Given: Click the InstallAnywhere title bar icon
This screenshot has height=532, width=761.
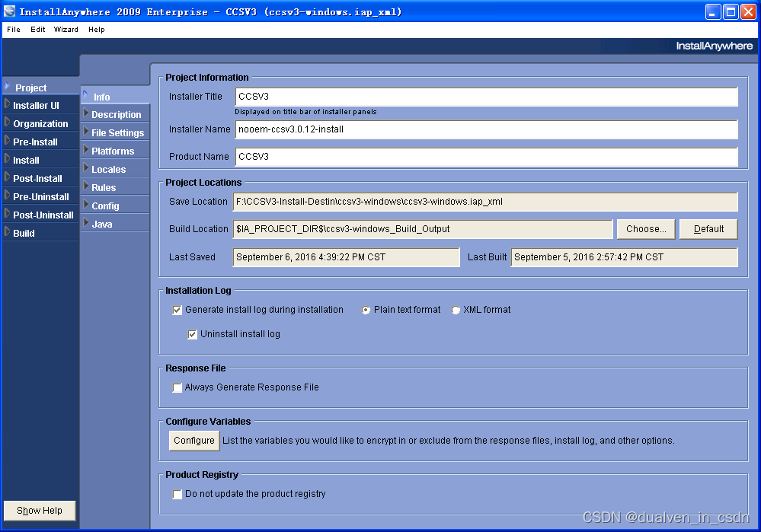Looking at the screenshot, I should [x=10, y=11].
